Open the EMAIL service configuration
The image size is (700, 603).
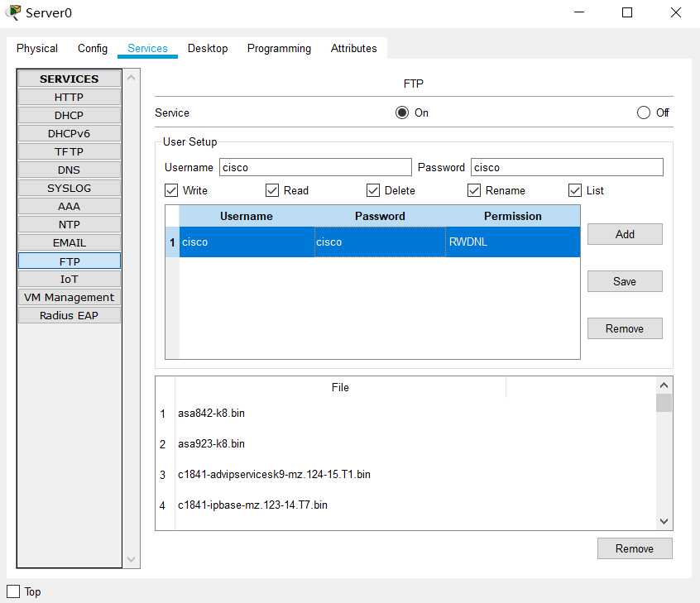70,243
